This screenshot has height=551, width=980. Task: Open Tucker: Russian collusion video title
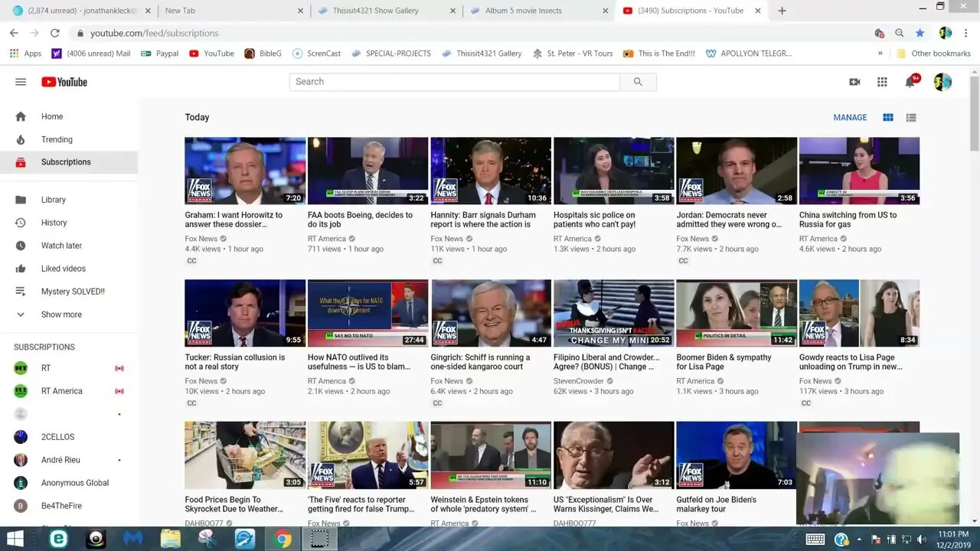[235, 362]
